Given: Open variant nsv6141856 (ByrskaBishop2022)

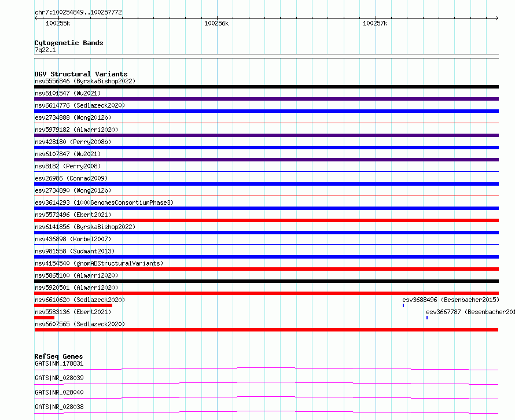Looking at the screenshot, I should point(85,227).
